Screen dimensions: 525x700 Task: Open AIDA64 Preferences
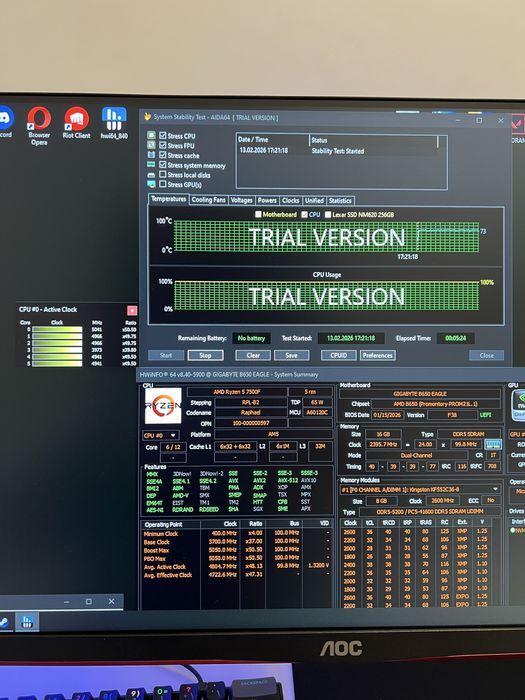coord(377,355)
